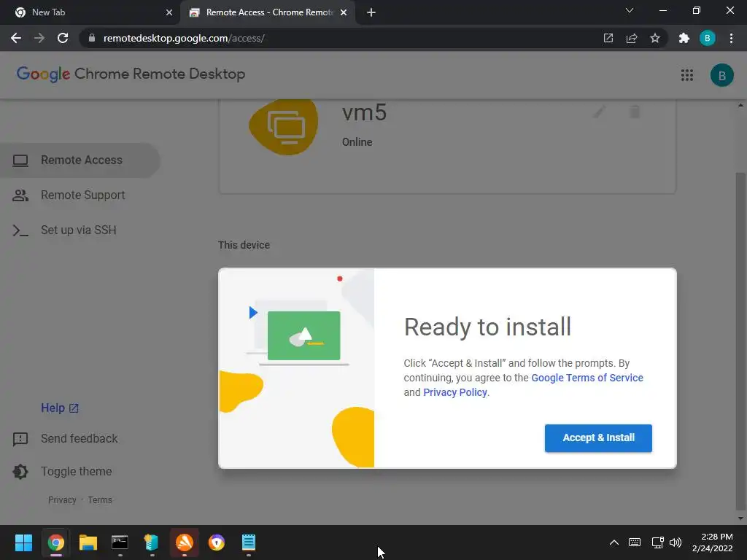Click the Accept & Install button
The image size is (747, 560).
598,437
